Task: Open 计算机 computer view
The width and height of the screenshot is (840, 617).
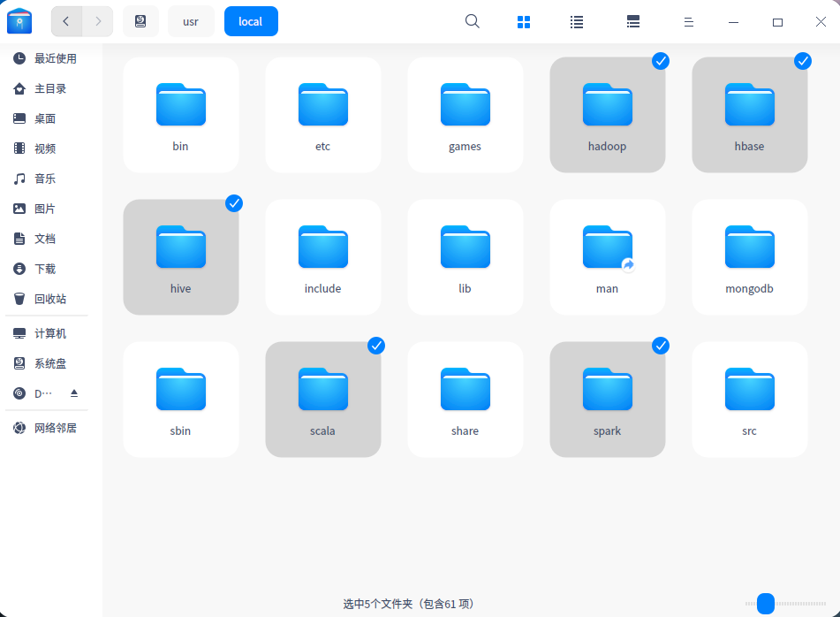Action: tap(53, 333)
